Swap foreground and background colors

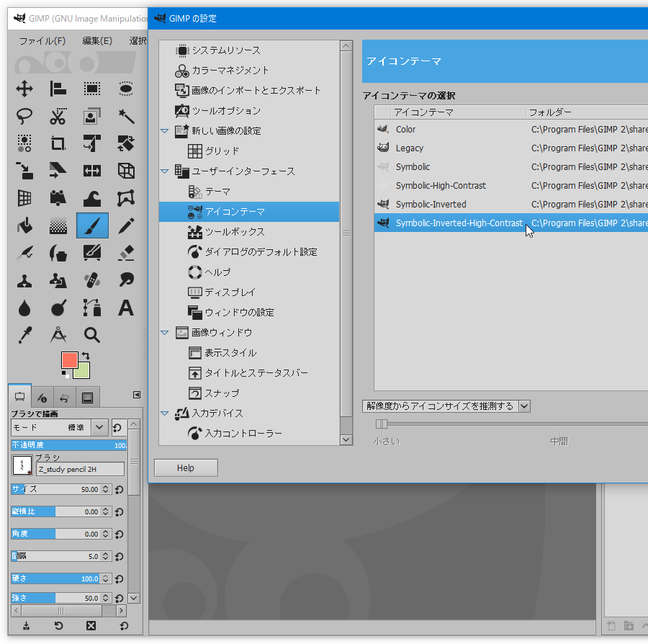(86, 355)
